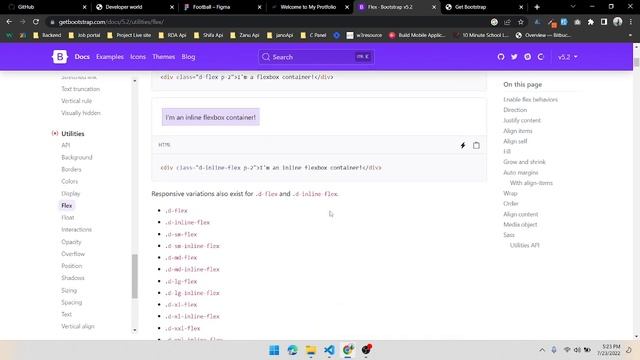
Task: Click the browser back arrow
Action: click(9, 22)
